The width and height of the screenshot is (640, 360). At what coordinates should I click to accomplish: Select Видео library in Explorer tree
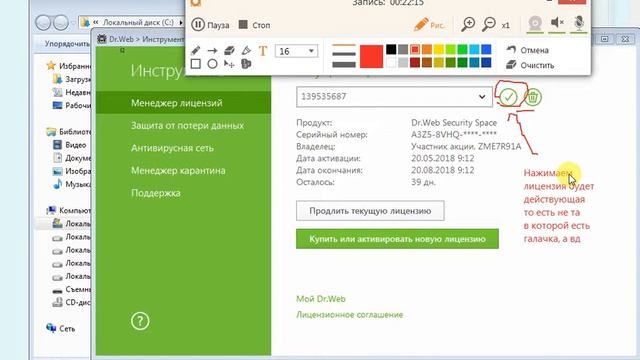pos(70,145)
